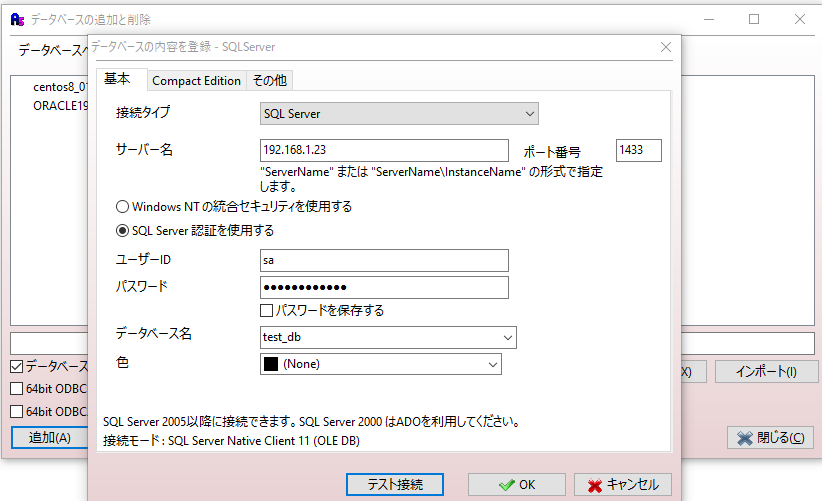Click the サーバー名 field containing 192.168.1.23
This screenshot has width=822, height=501.
click(383, 150)
